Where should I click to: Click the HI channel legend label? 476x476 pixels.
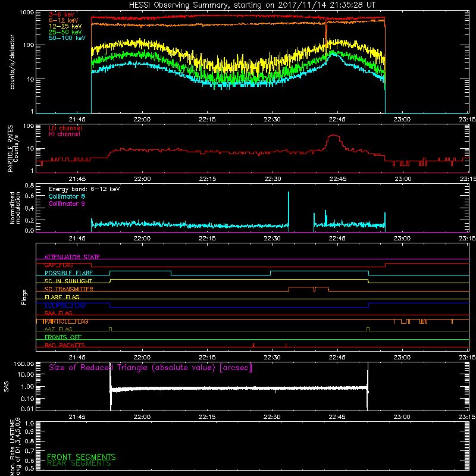[64, 134]
